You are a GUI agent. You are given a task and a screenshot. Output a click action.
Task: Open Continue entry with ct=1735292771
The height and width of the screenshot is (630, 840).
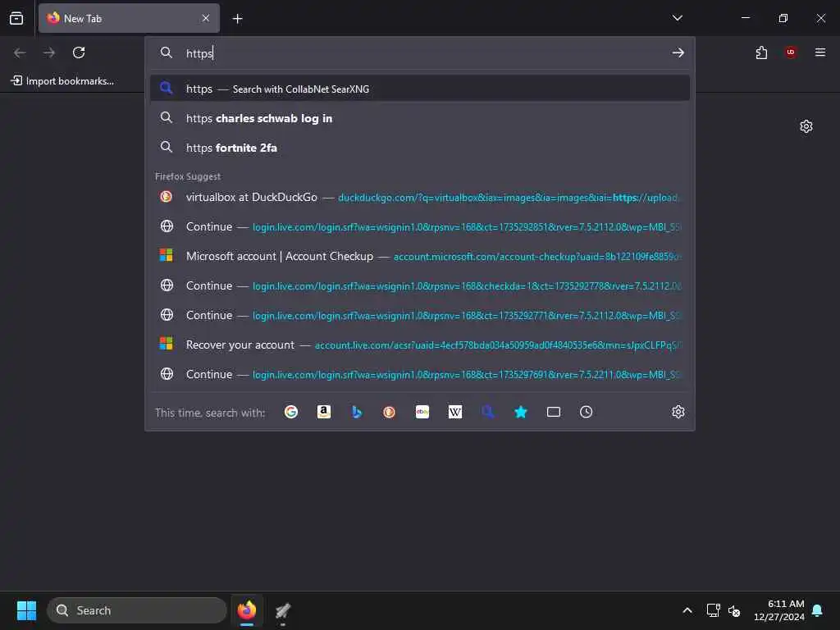tap(419, 315)
